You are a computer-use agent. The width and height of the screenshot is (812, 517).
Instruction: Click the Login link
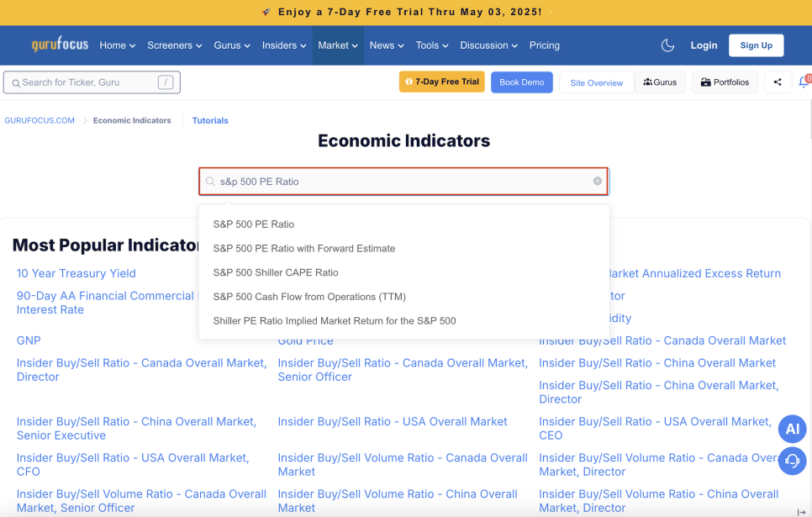point(704,45)
